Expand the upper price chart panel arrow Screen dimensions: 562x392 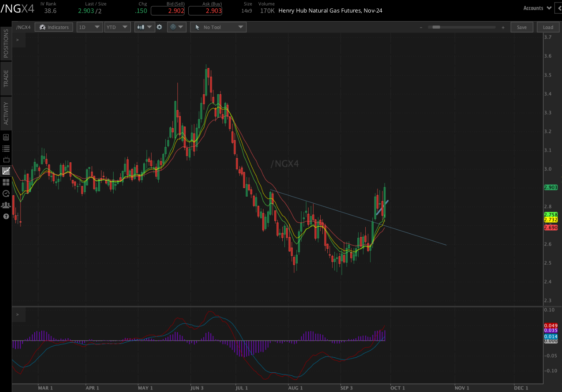(x=18, y=40)
